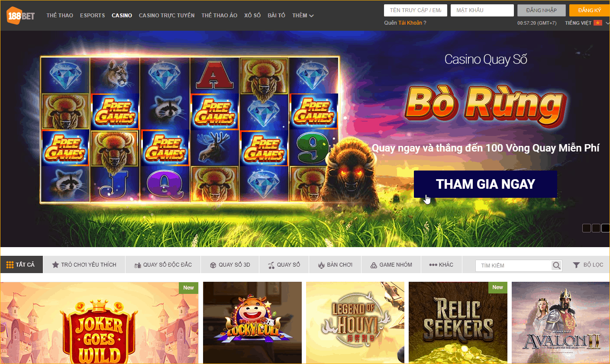The width and height of the screenshot is (610, 364).
Task: Show the QUAY SỐ ĐỘC ĐẮC jackpot slots
Action: click(163, 264)
